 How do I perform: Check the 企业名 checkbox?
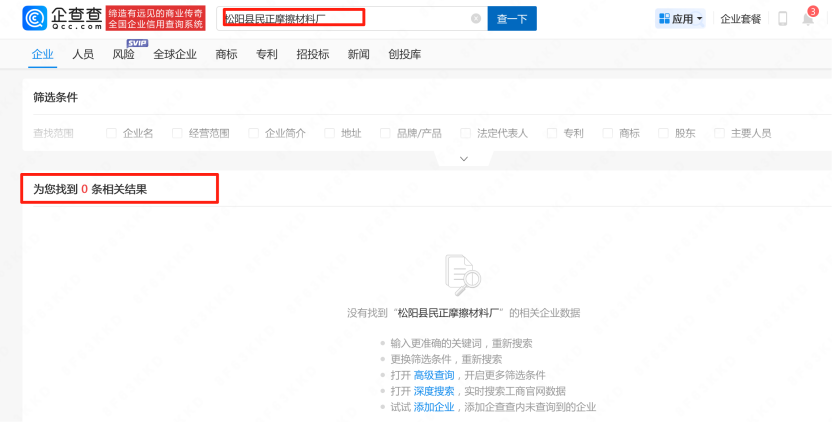pos(111,133)
